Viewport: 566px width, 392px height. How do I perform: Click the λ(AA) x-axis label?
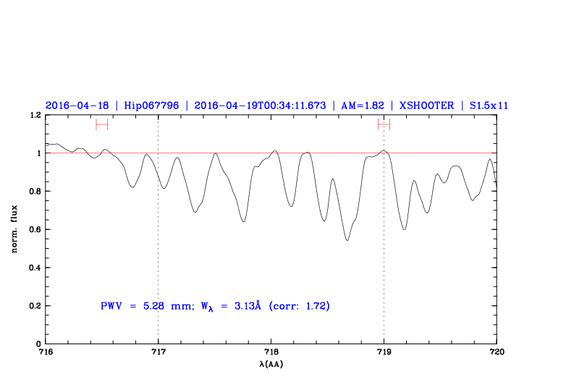[271, 364]
